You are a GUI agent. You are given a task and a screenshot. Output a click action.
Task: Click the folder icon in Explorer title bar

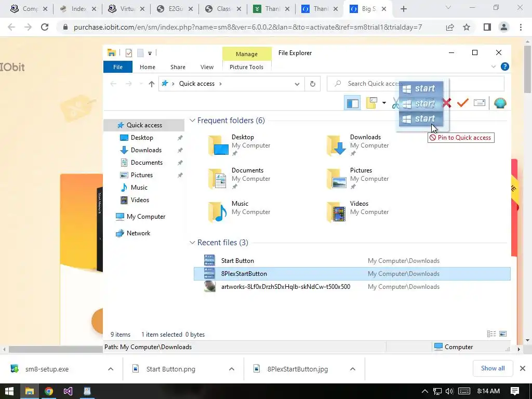(112, 53)
